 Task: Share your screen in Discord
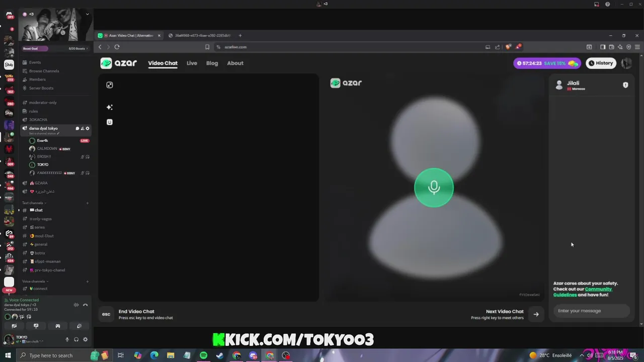pos(36,326)
